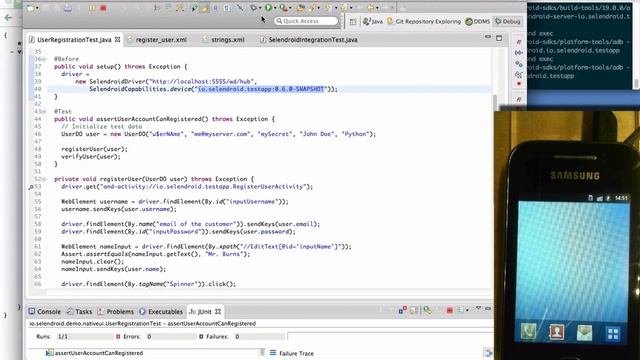Click the Save disk icon in toolbar
Image resolution: width=640 pixels, height=360 pixels.
[x=68, y=8]
